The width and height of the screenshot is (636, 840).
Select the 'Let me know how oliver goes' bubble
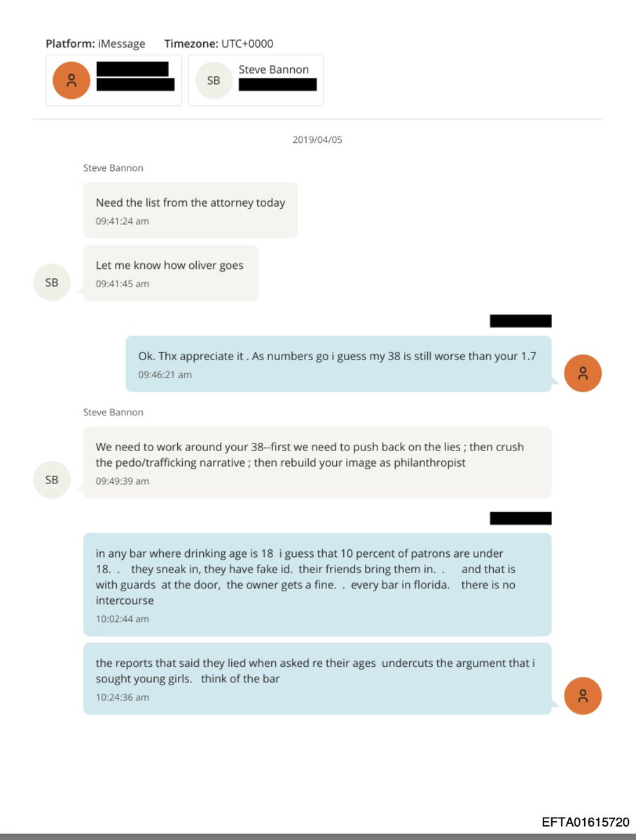click(x=170, y=273)
